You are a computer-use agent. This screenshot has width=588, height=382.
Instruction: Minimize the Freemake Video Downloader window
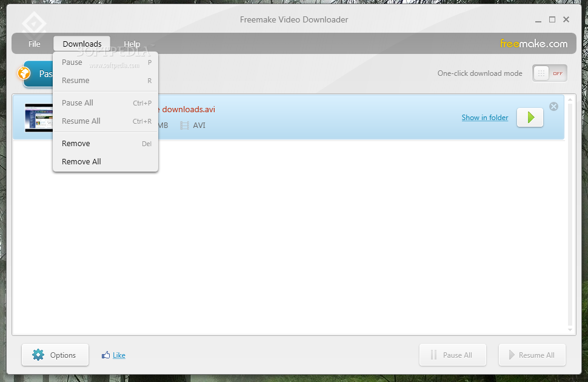538,20
